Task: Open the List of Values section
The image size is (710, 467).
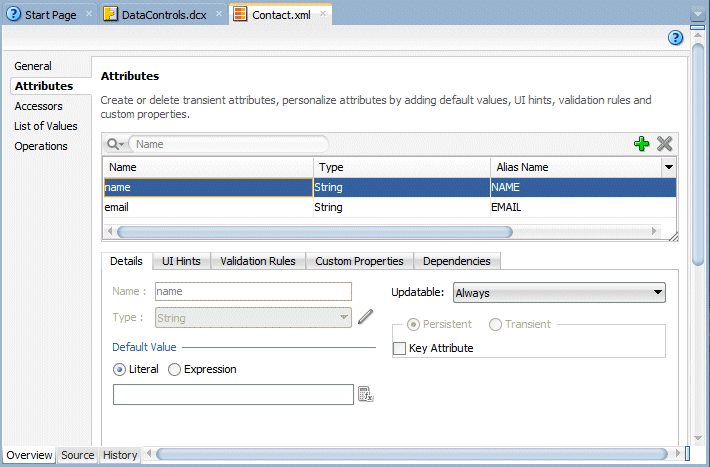Action: 46,126
